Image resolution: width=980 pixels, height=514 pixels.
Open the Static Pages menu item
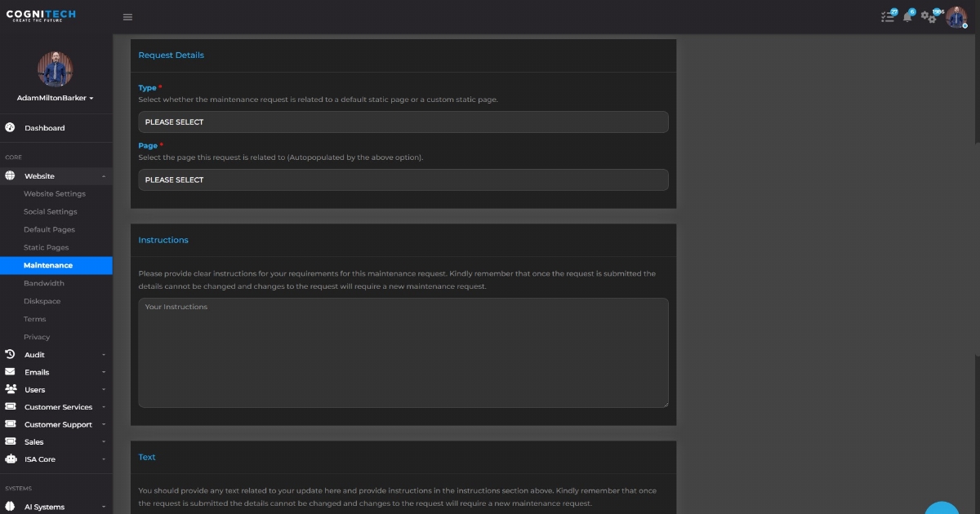coord(46,247)
